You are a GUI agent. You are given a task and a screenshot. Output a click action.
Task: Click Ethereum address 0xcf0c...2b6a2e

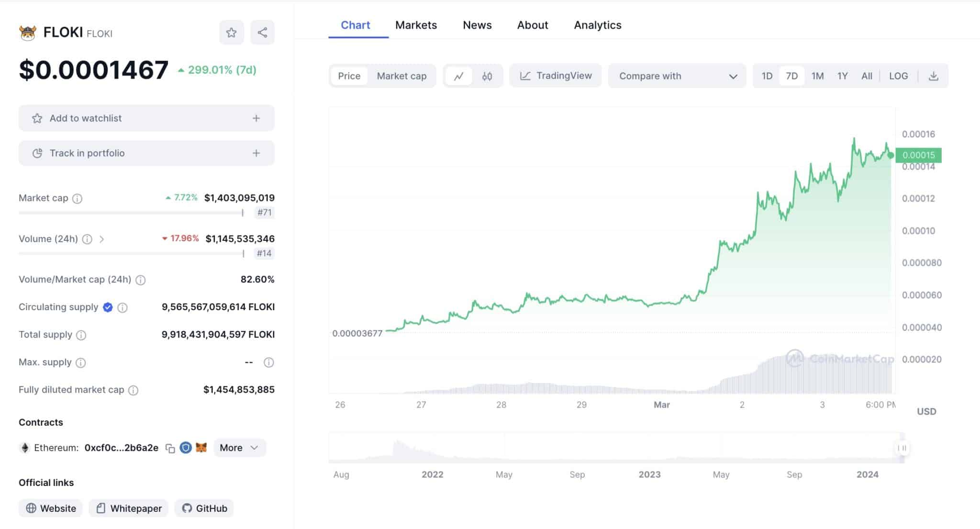[122, 448]
